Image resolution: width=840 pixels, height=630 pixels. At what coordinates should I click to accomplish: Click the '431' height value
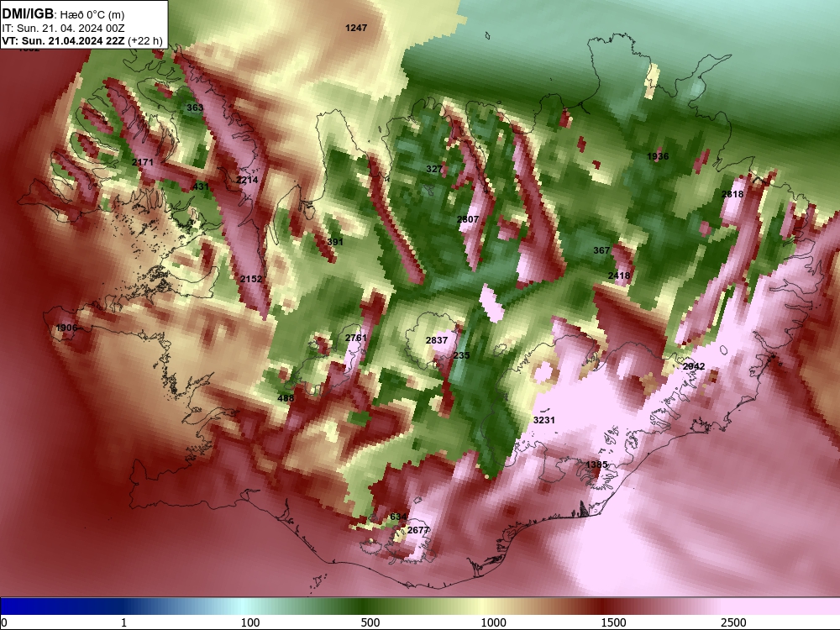pos(201,186)
